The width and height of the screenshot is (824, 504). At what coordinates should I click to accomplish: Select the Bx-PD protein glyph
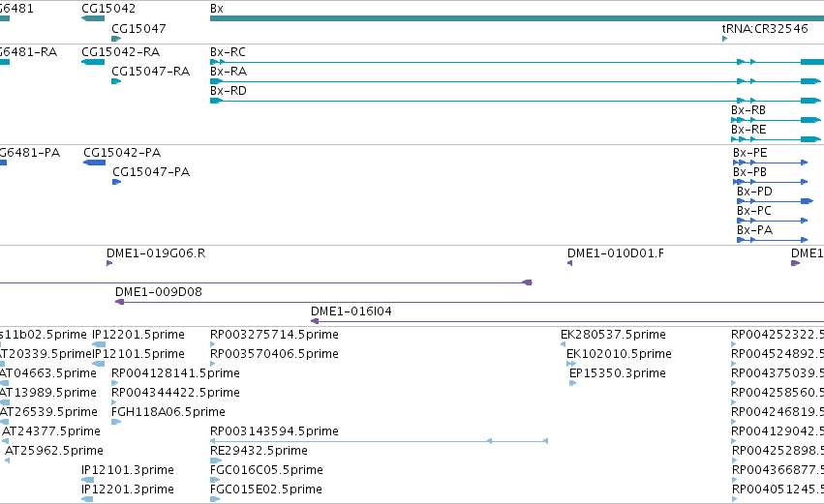(x=776, y=201)
